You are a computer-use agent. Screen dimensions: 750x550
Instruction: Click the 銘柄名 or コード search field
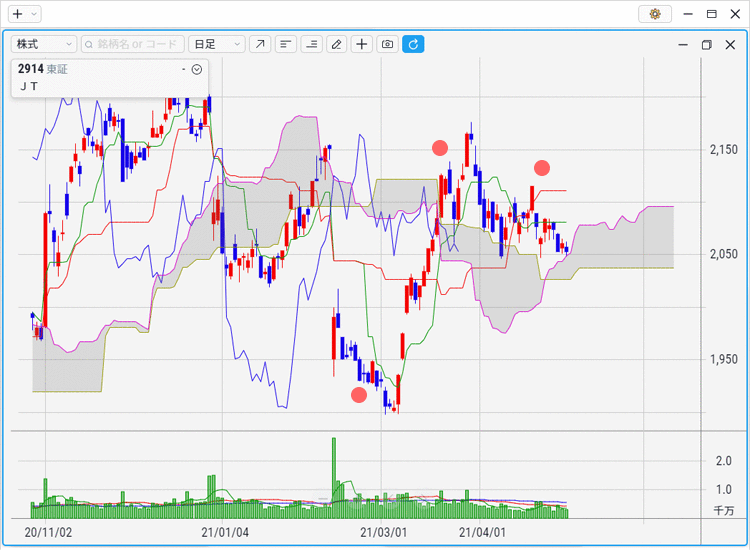[133, 44]
